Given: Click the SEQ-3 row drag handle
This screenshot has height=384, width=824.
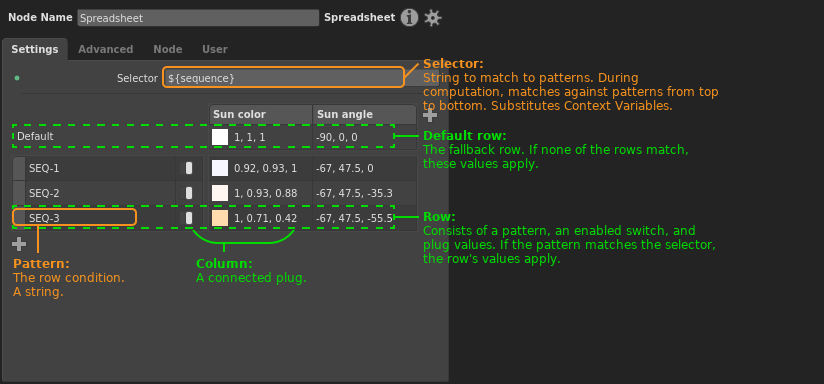Looking at the screenshot, I should [19, 218].
